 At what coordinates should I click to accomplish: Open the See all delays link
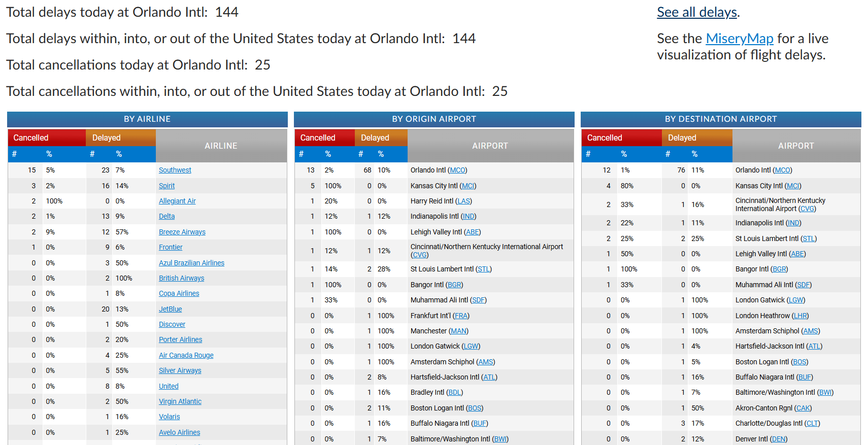696,12
